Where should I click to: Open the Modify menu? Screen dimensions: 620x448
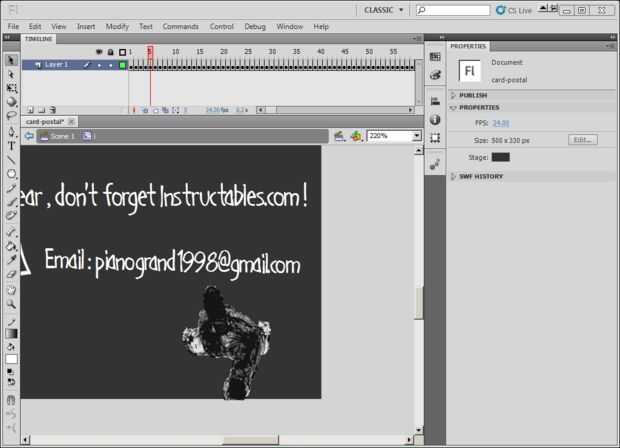point(117,26)
